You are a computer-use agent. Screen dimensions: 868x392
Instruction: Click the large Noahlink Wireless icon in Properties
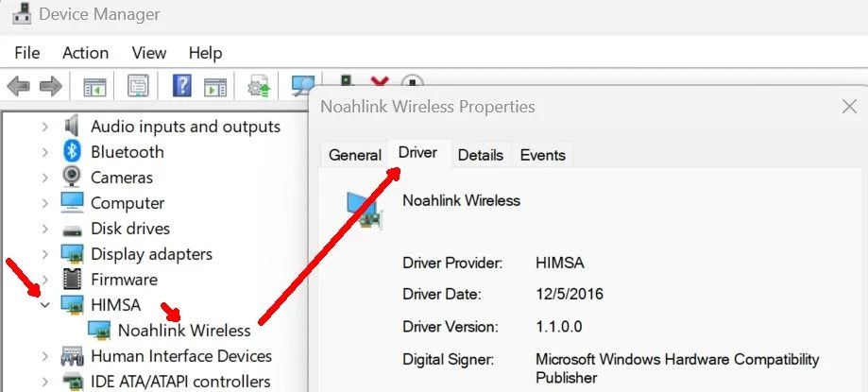(x=365, y=210)
